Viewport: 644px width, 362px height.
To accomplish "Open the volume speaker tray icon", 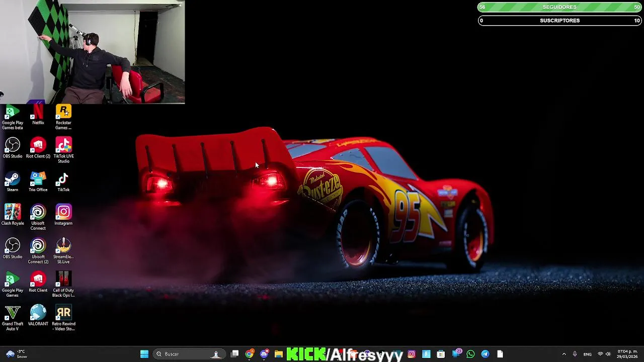I will [x=608, y=354].
